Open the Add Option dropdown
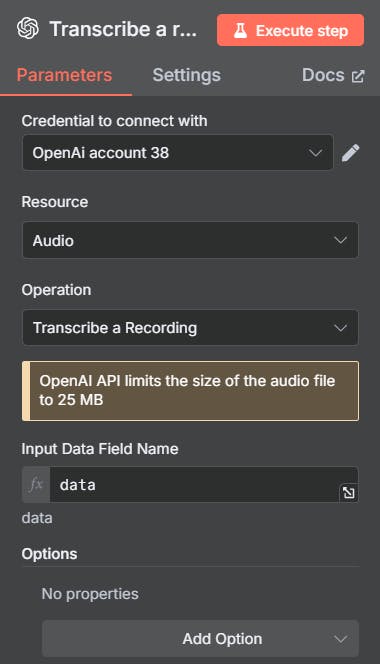Viewport: 380px width, 664px height. tap(200, 639)
